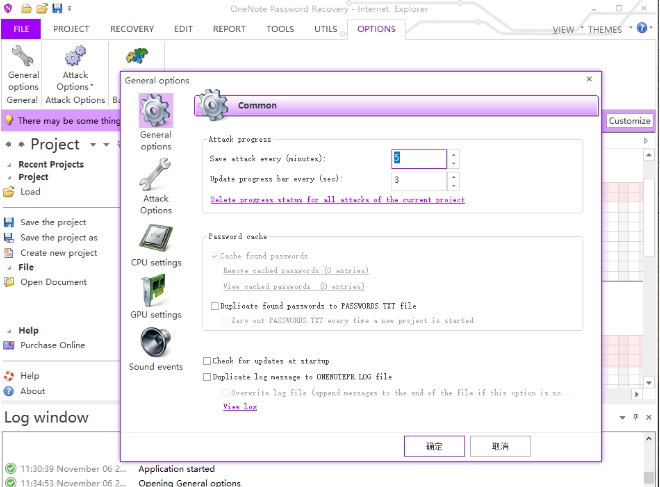660x487 pixels.
Task: Collapse the File tree section
Action: (x=9, y=268)
